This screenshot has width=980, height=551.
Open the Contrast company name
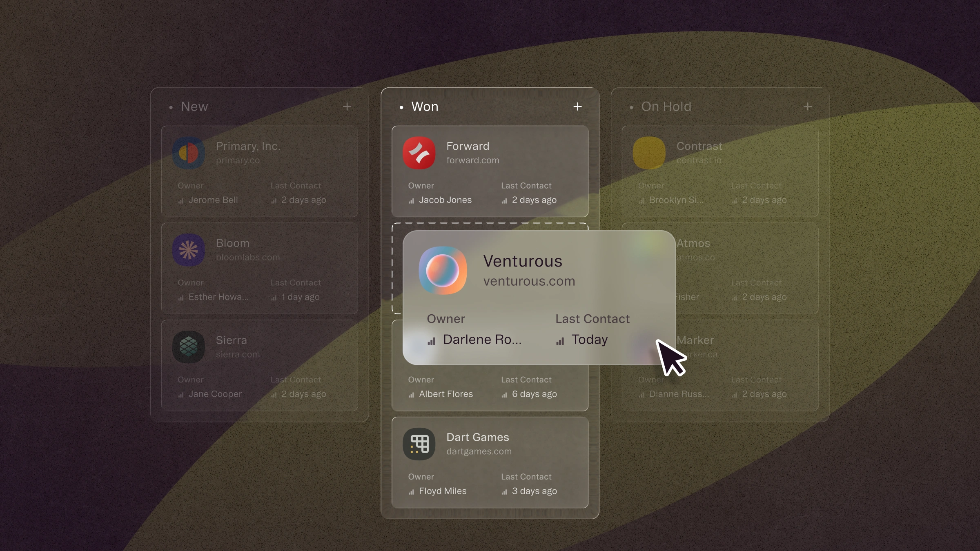[x=699, y=146]
